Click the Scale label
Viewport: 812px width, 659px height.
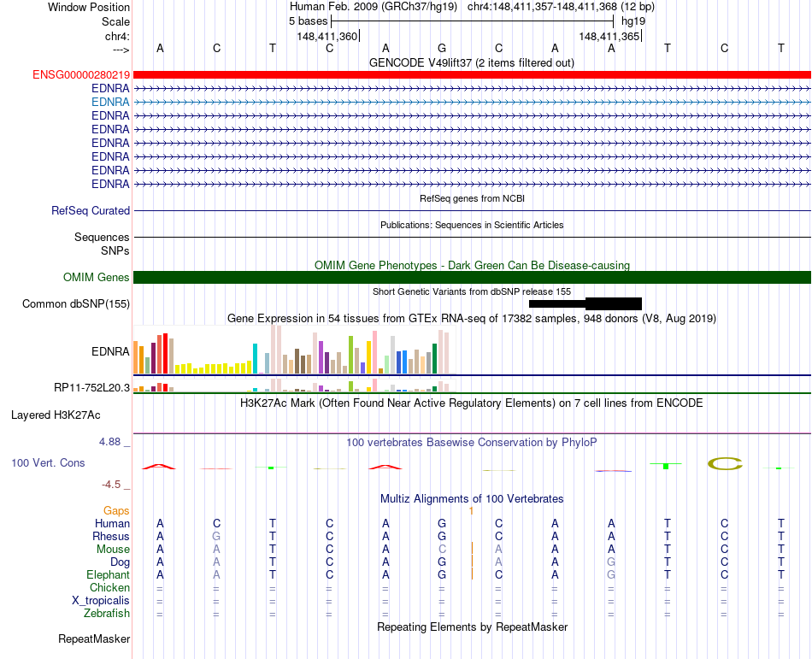click(115, 21)
